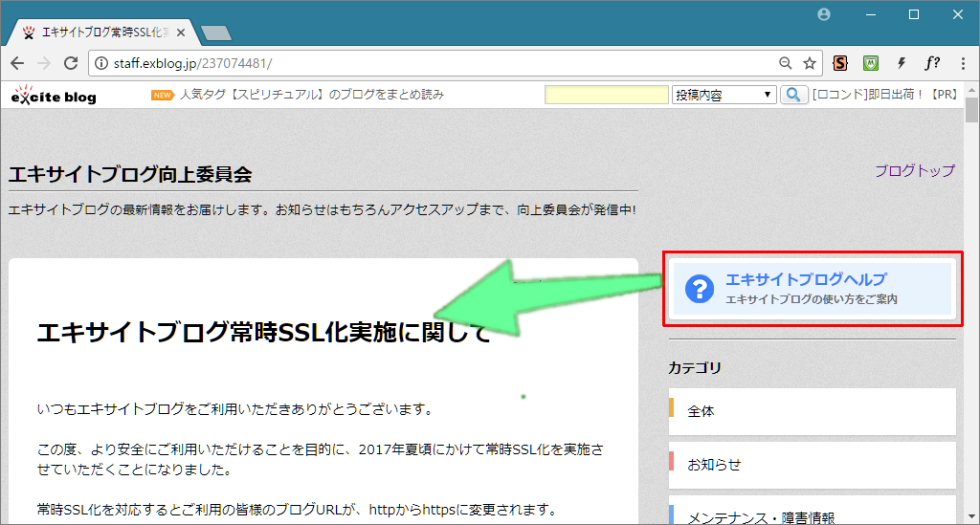Viewport: 980px width, 525px height.
Task: Select the 全体 category
Action: coord(813,411)
